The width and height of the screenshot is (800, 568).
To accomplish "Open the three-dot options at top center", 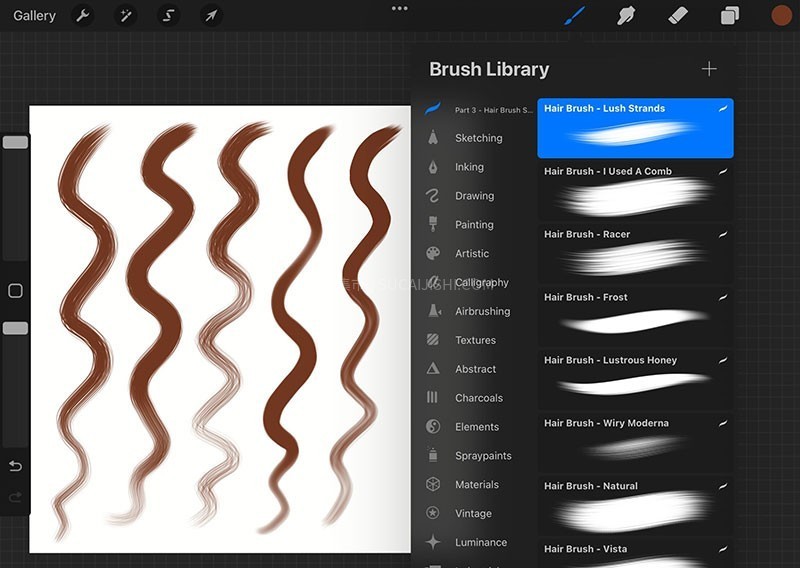I will click(x=399, y=8).
